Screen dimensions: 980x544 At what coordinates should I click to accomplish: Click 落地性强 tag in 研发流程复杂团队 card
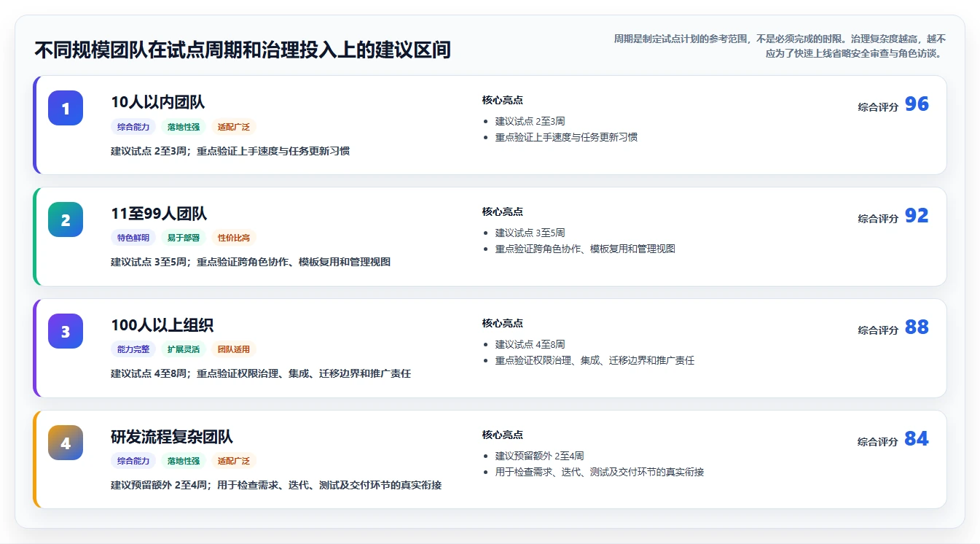[x=184, y=461]
